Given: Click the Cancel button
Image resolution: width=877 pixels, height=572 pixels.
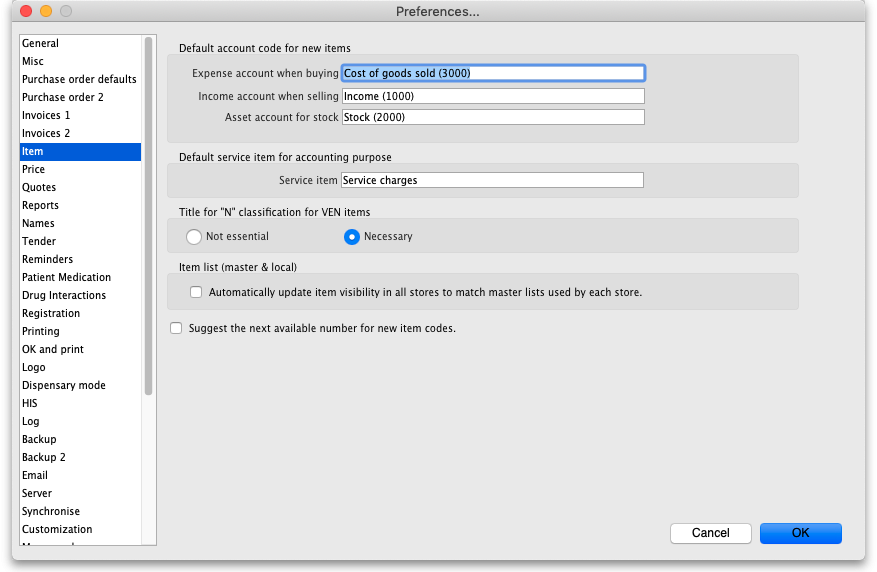Looking at the screenshot, I should [710, 533].
